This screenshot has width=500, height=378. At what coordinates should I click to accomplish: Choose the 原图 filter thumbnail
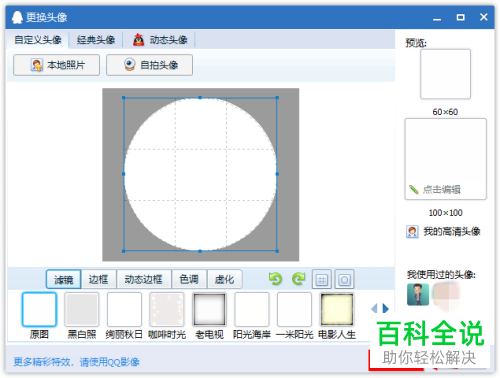click(x=39, y=309)
